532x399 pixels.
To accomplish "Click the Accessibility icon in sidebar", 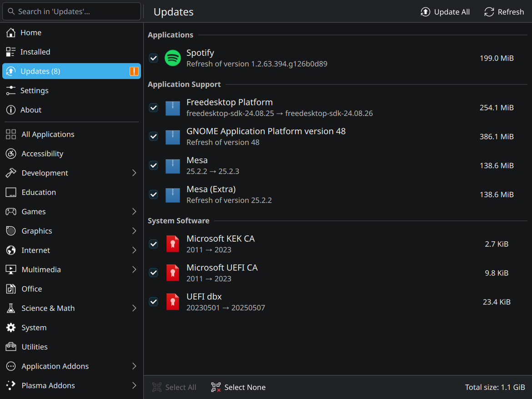I will pyautogui.click(x=11, y=154).
